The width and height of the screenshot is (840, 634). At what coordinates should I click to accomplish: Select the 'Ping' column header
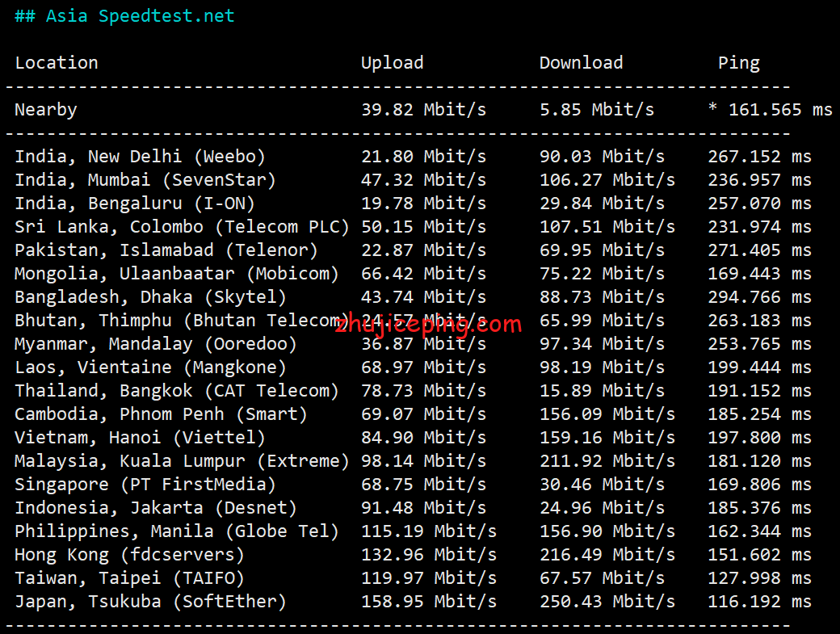coord(739,63)
